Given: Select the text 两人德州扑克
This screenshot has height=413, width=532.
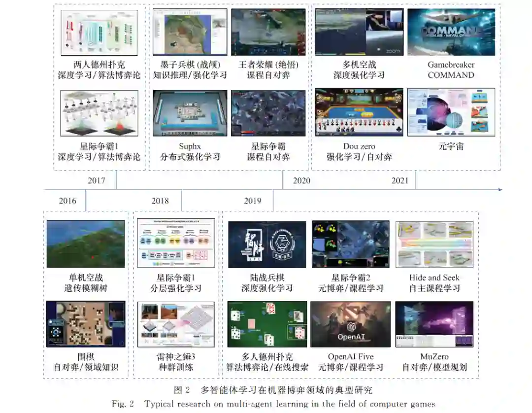Looking at the screenshot, I should pos(99,65).
